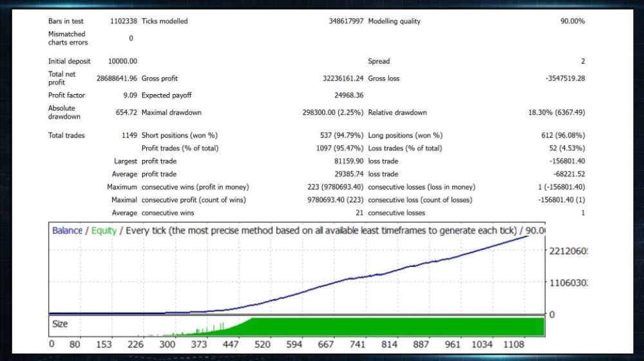Click the x-axis label 300
Image resolution: width=644 pixels, height=361 pixels.
click(167, 344)
